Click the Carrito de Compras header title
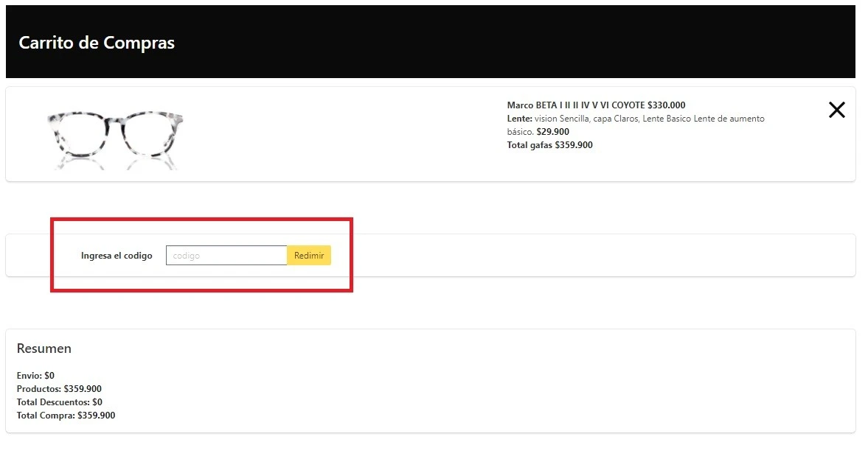 [x=97, y=43]
